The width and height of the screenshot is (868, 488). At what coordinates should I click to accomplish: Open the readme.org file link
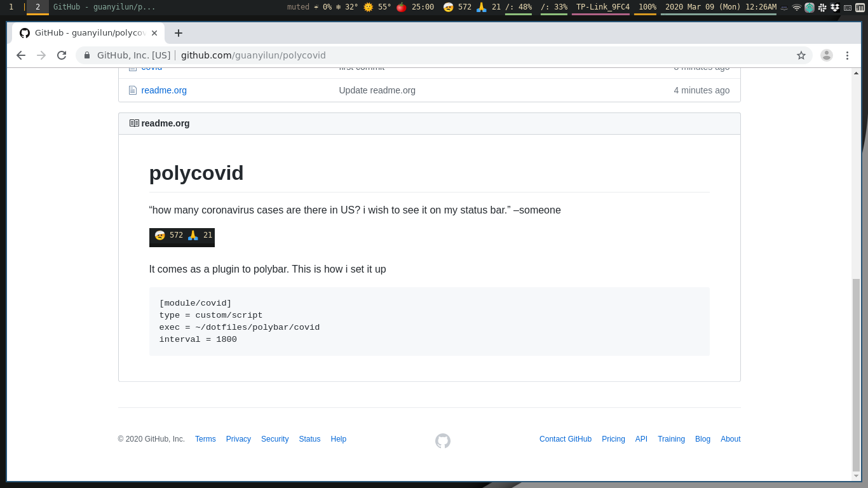[x=164, y=90]
